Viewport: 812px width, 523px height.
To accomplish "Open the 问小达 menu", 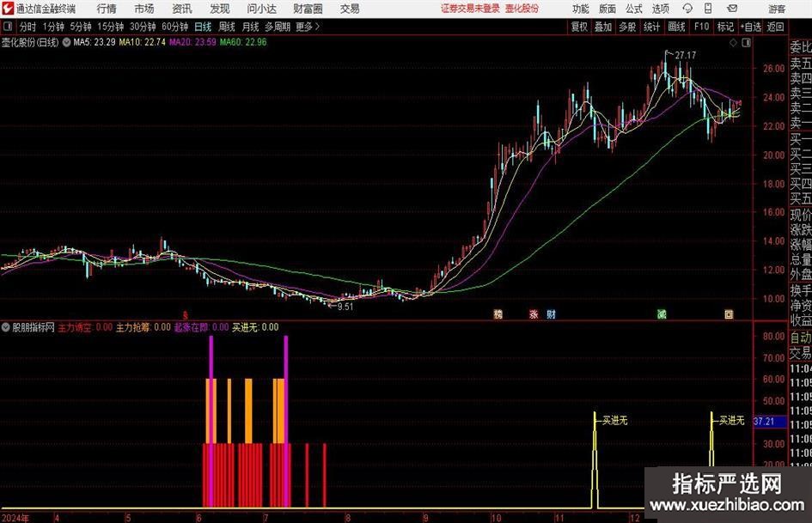I will click(x=261, y=9).
